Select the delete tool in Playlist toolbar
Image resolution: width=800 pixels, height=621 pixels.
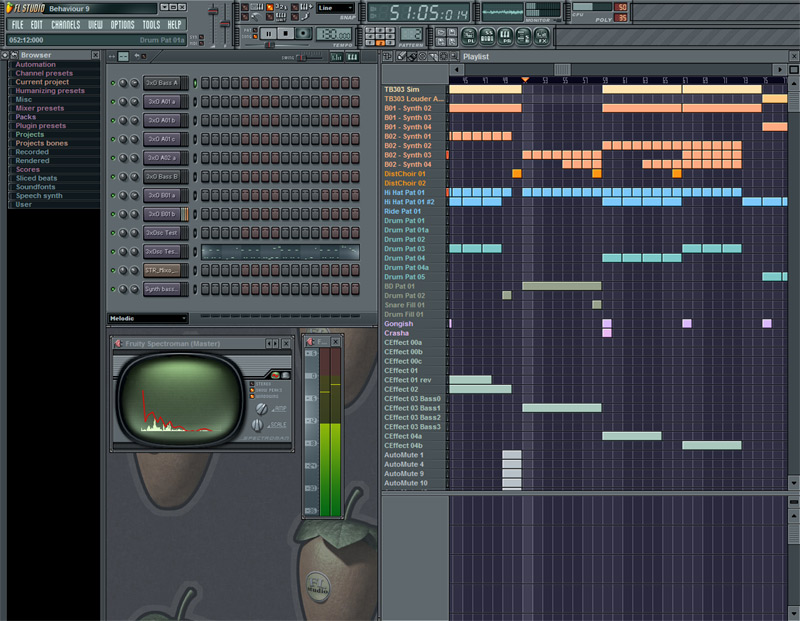point(422,57)
